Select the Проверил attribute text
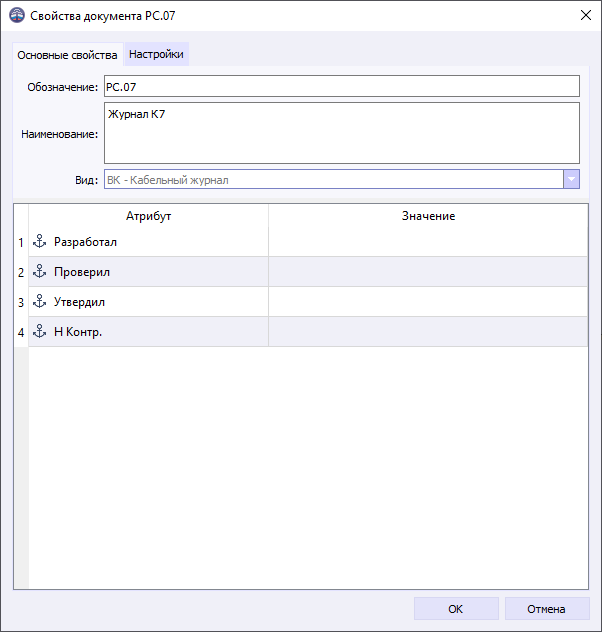The width and height of the screenshot is (602, 632). tap(82, 272)
